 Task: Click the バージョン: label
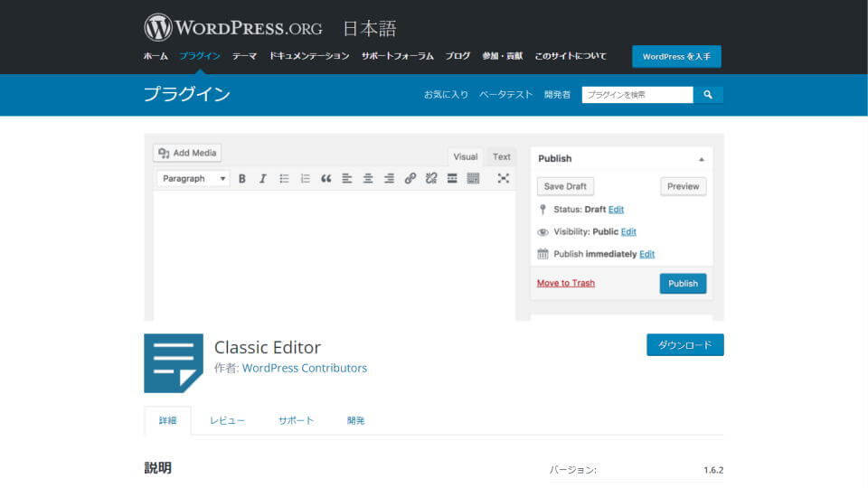[x=573, y=470]
